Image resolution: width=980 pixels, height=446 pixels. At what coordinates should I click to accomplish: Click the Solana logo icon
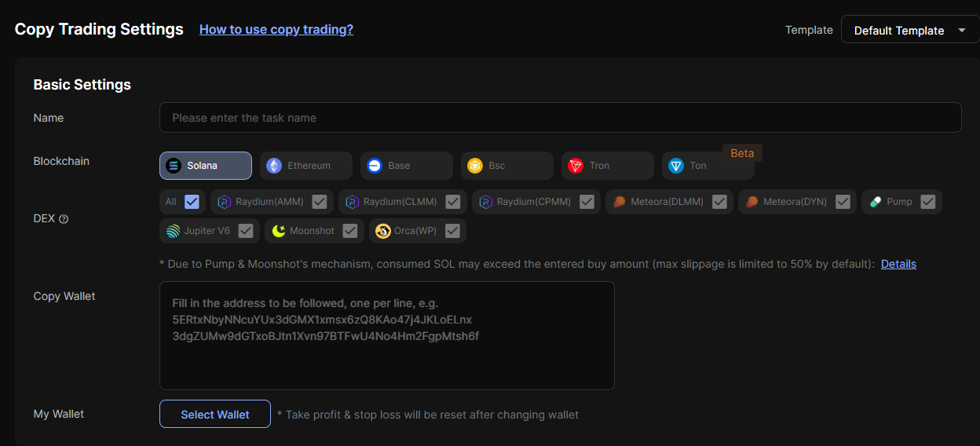click(174, 166)
